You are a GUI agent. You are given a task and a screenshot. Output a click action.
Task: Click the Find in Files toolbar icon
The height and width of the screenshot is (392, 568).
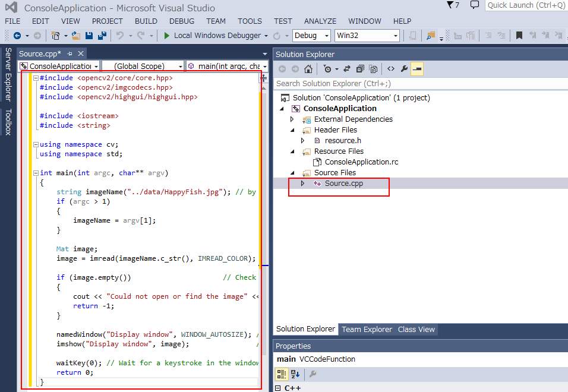430,36
